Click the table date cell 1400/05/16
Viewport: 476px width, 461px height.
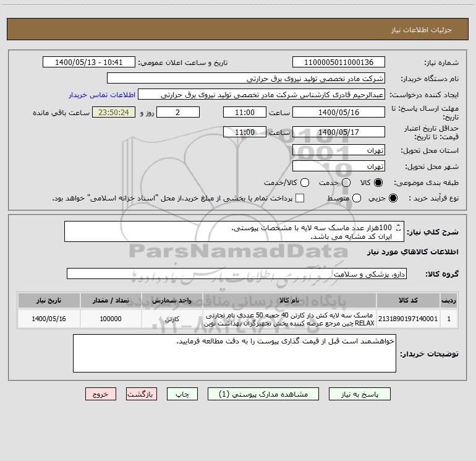(49, 319)
